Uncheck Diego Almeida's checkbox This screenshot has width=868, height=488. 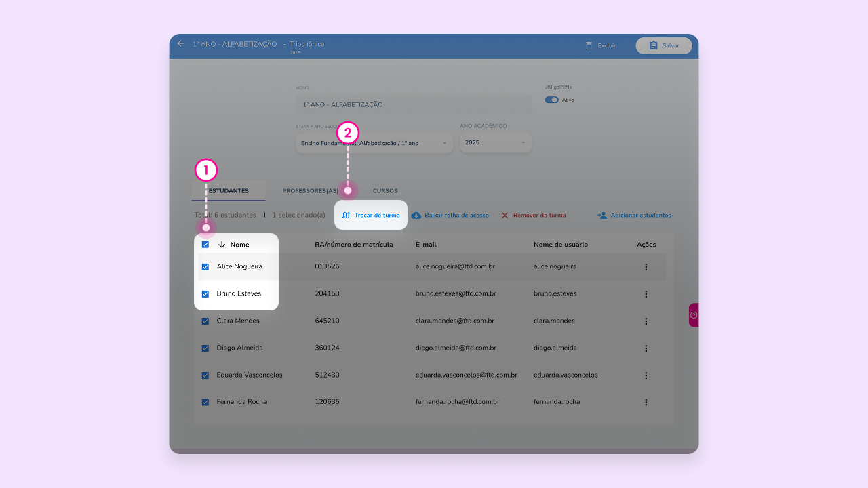[205, 348]
